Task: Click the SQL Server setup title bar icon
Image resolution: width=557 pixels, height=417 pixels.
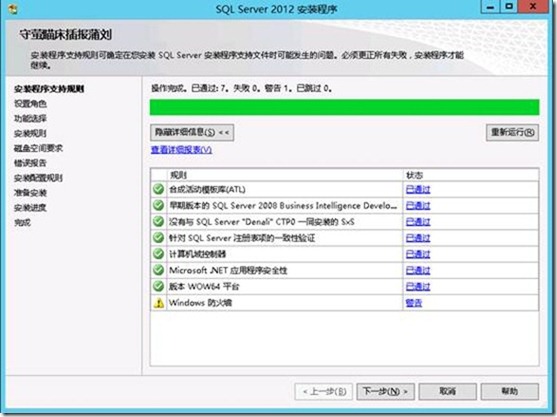Action: pos(12,9)
